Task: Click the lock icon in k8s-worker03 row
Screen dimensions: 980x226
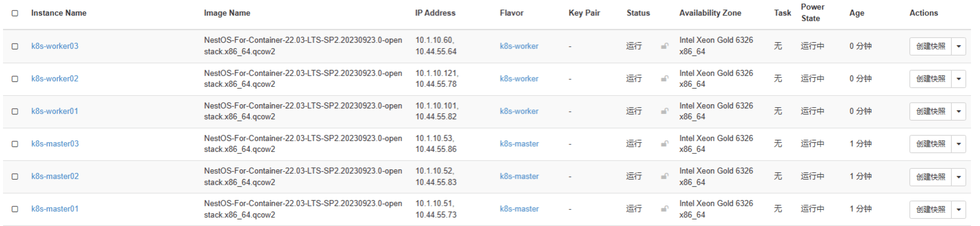Action: (x=664, y=46)
